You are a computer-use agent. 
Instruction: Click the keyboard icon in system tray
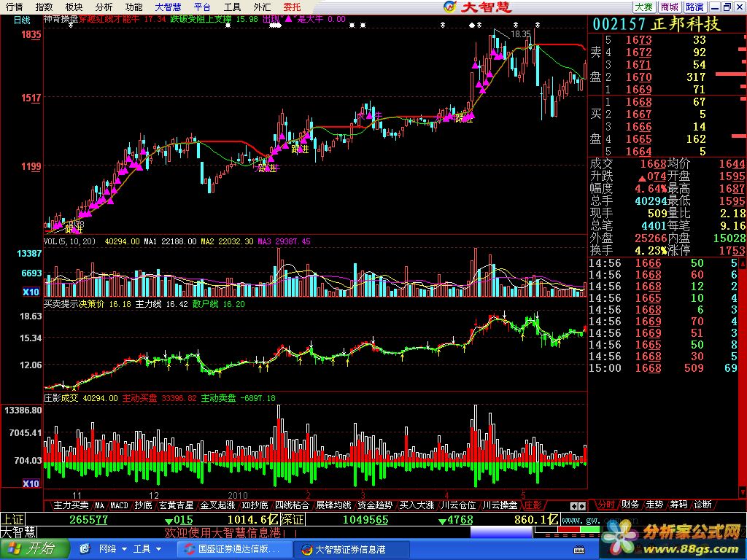pyautogui.click(x=579, y=550)
